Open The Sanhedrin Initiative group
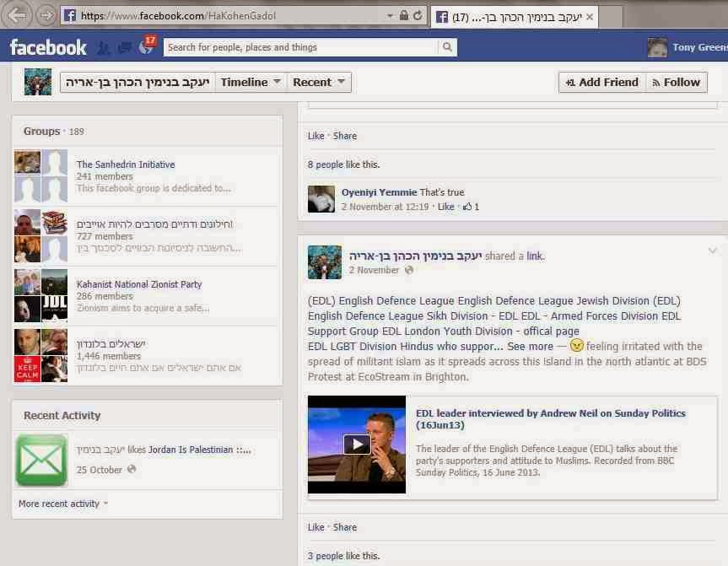Screen dimensions: 728x566 click(x=126, y=164)
